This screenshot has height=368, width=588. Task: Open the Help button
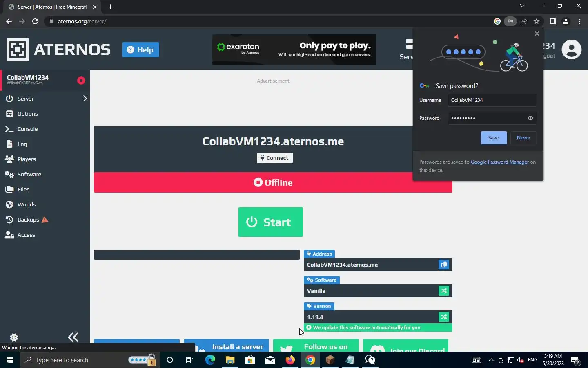141,49
